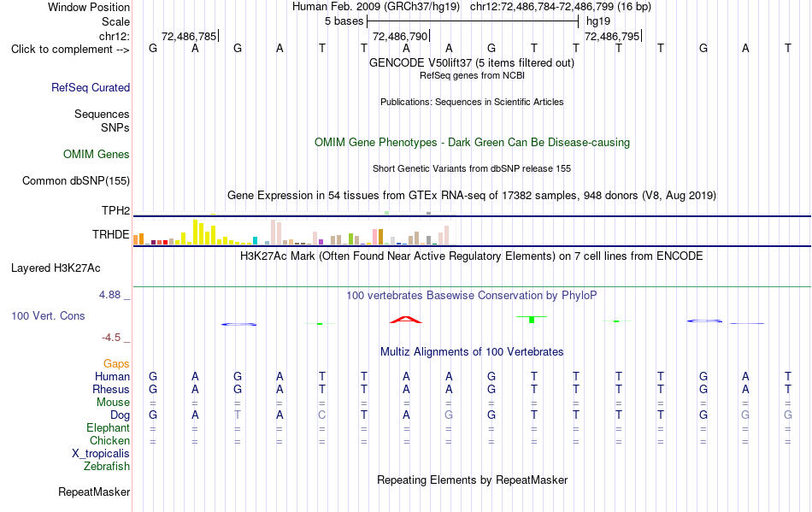Viewport: 812px width, 512px height.
Task: Click the cyan bar in TRHDE chart
Action: pos(255,241)
